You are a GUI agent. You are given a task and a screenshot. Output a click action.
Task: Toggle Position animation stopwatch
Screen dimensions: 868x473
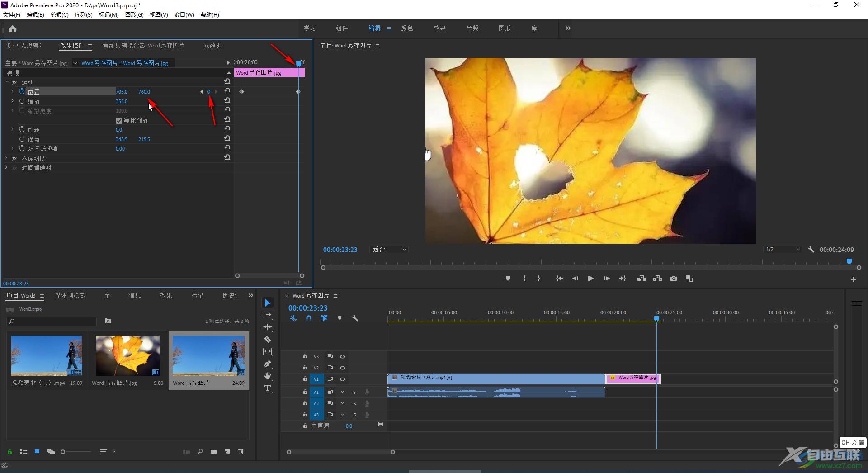tap(22, 91)
